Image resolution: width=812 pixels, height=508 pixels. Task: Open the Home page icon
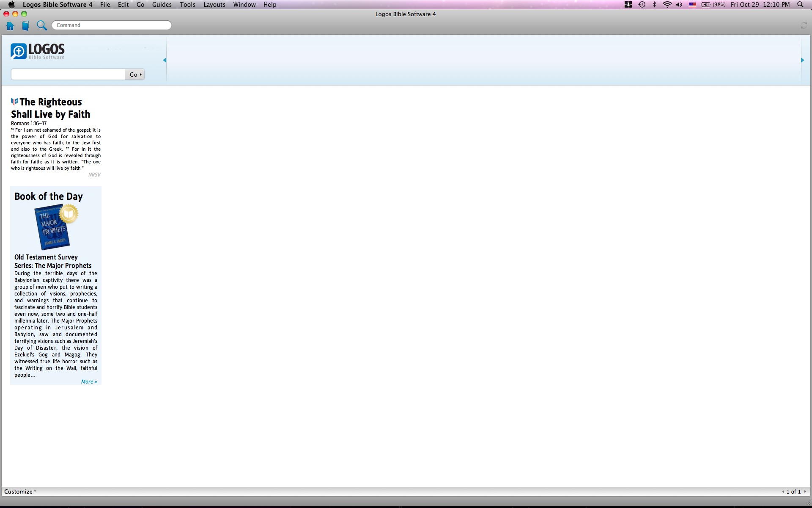pos(10,26)
